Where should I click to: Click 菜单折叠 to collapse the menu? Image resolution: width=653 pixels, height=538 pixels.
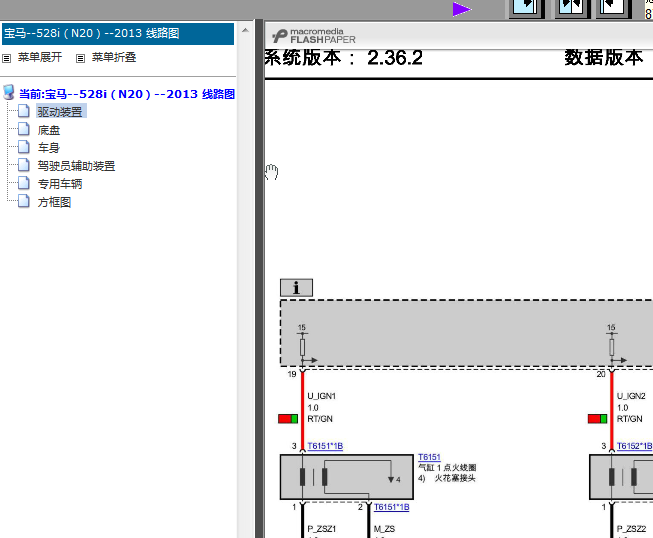(114, 57)
